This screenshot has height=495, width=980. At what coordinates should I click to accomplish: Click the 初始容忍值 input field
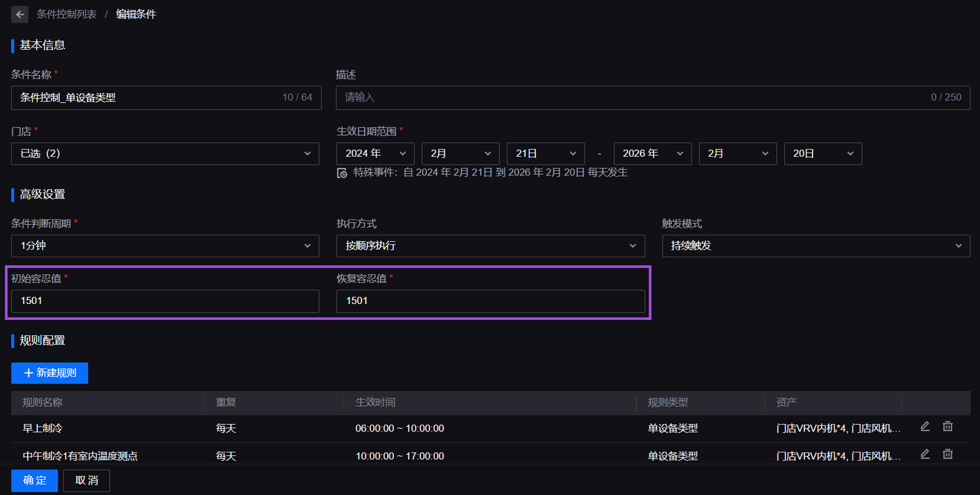tap(165, 301)
